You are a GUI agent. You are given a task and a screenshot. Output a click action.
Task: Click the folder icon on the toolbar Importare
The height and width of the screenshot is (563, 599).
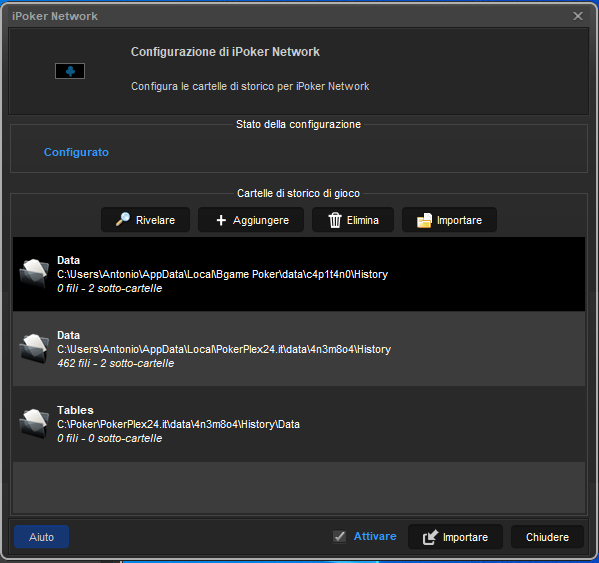tap(424, 220)
